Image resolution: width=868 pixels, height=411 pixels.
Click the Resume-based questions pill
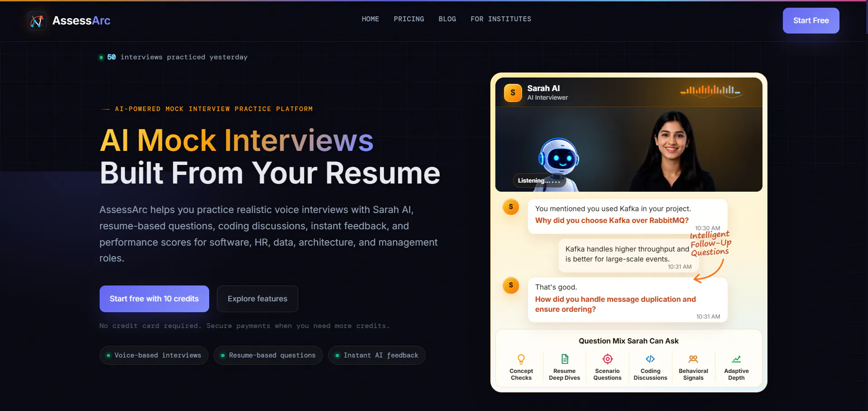pos(268,355)
